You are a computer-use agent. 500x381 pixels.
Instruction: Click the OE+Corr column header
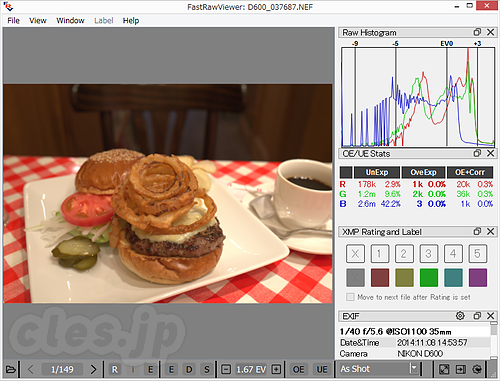470,172
